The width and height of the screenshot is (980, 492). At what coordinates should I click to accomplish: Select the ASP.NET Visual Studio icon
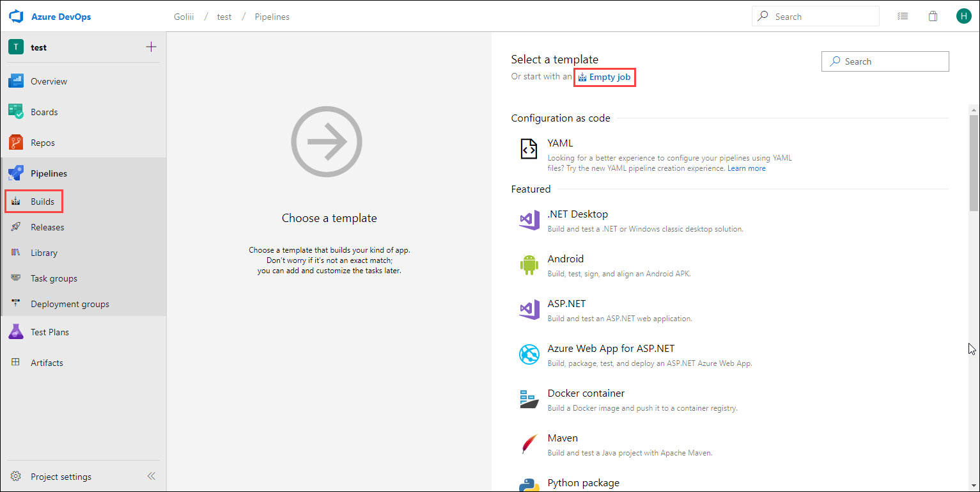click(529, 310)
